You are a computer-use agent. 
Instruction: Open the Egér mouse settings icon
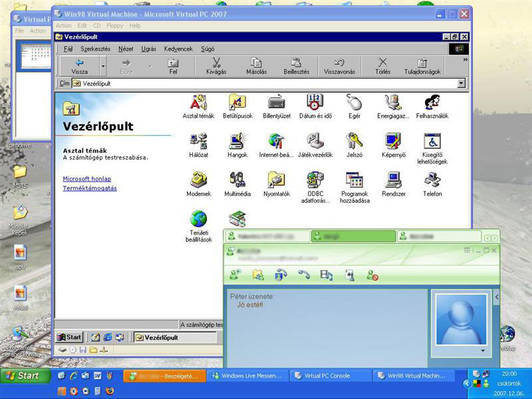(354, 106)
